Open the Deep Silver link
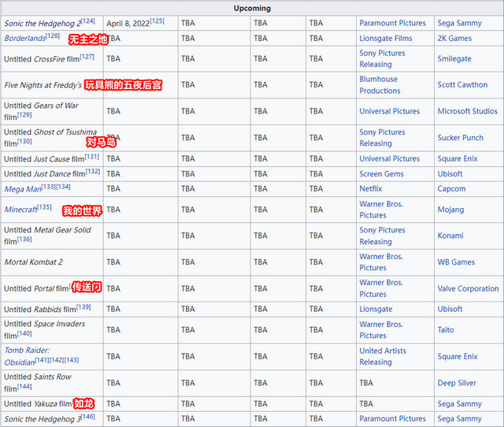Viewport: 504px width, 427px height. (457, 383)
